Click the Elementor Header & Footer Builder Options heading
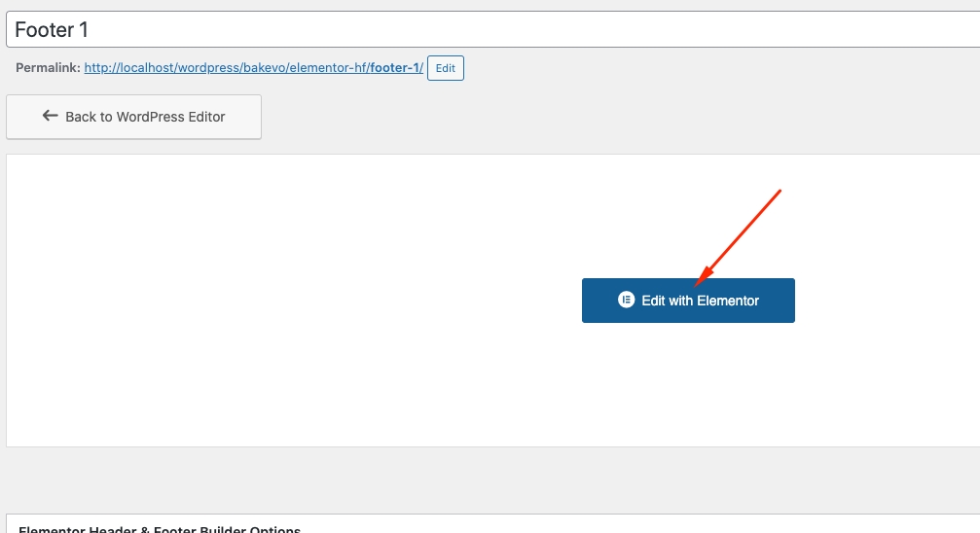Screen dimensions: 980x533 click(x=160, y=528)
